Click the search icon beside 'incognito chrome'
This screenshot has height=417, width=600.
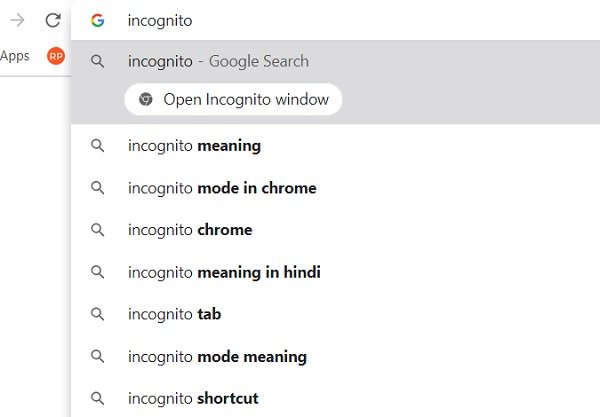(97, 230)
